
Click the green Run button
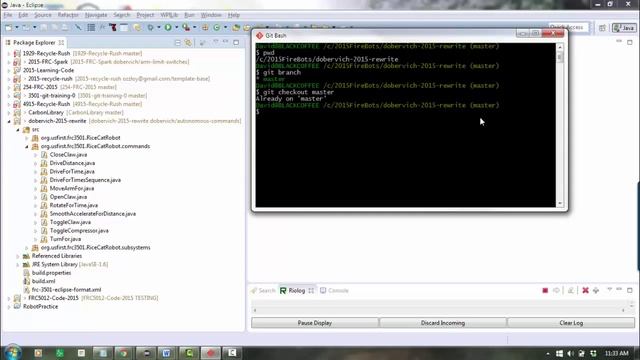point(168,27)
